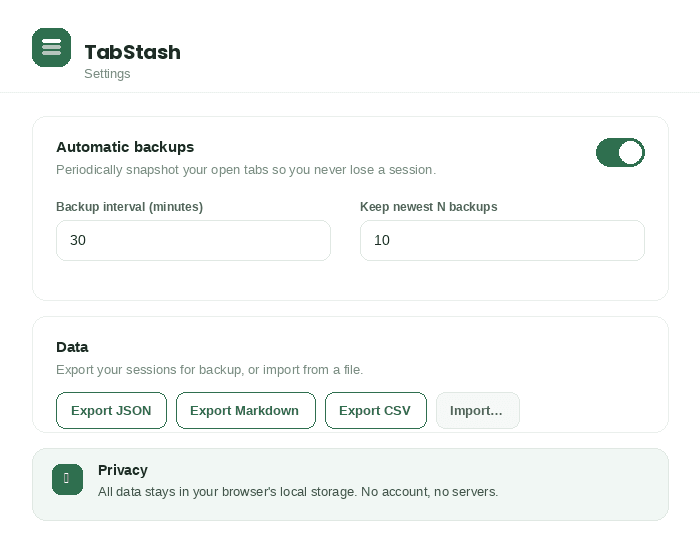The width and height of the screenshot is (700, 560).
Task: Click the Settings subtitle
Action: (107, 74)
